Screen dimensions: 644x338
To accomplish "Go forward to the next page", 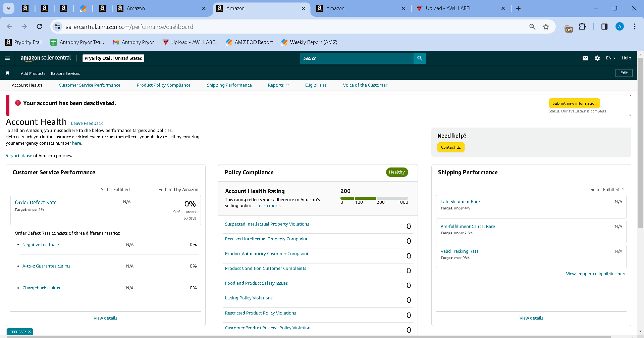I will pos(24,27).
